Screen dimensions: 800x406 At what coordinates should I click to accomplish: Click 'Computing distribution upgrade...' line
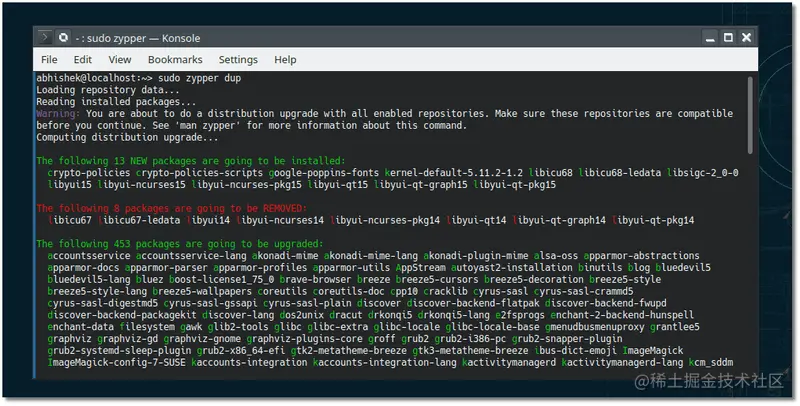pyautogui.click(x=127, y=137)
